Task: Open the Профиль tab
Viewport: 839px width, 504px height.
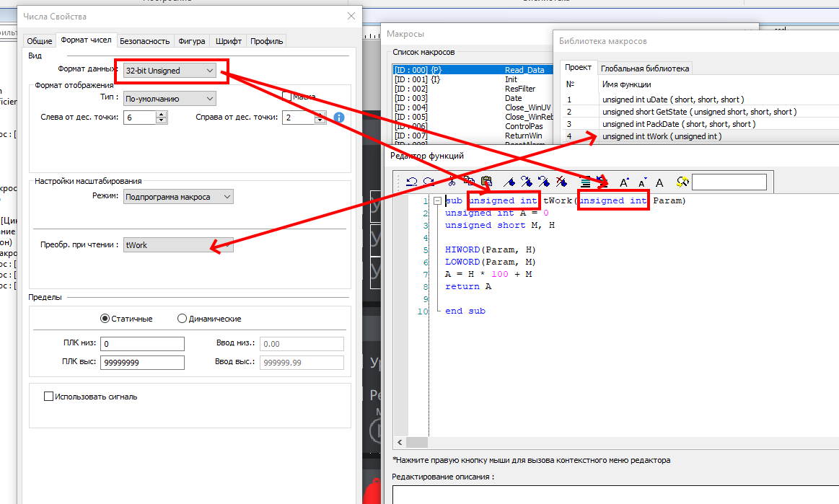Action: tap(266, 40)
